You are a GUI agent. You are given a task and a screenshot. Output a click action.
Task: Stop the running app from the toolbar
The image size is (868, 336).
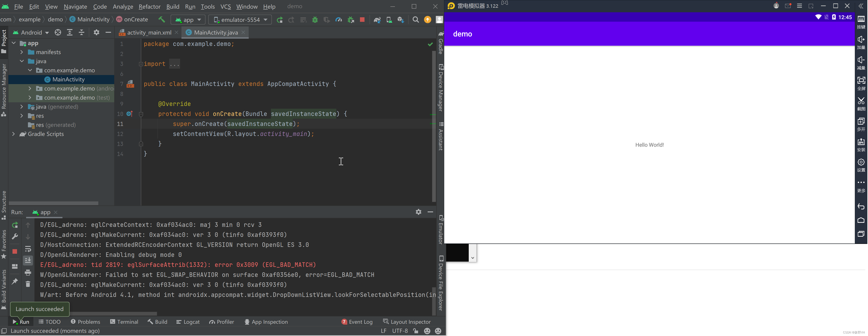click(x=362, y=20)
